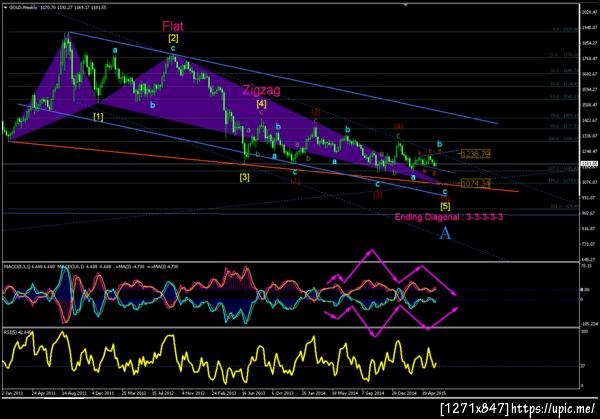Click the 2026.47 value on price scale

pos(590,12)
